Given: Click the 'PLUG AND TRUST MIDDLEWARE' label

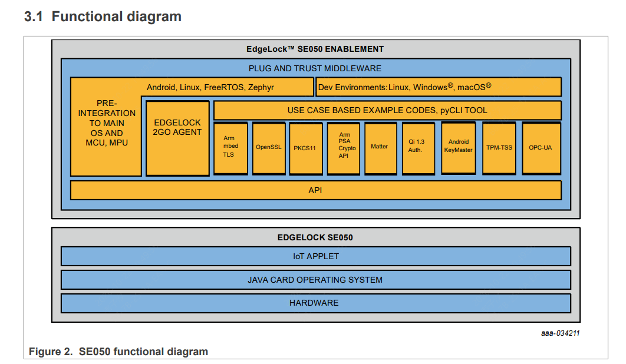Looking at the screenshot, I should click(x=315, y=68).
